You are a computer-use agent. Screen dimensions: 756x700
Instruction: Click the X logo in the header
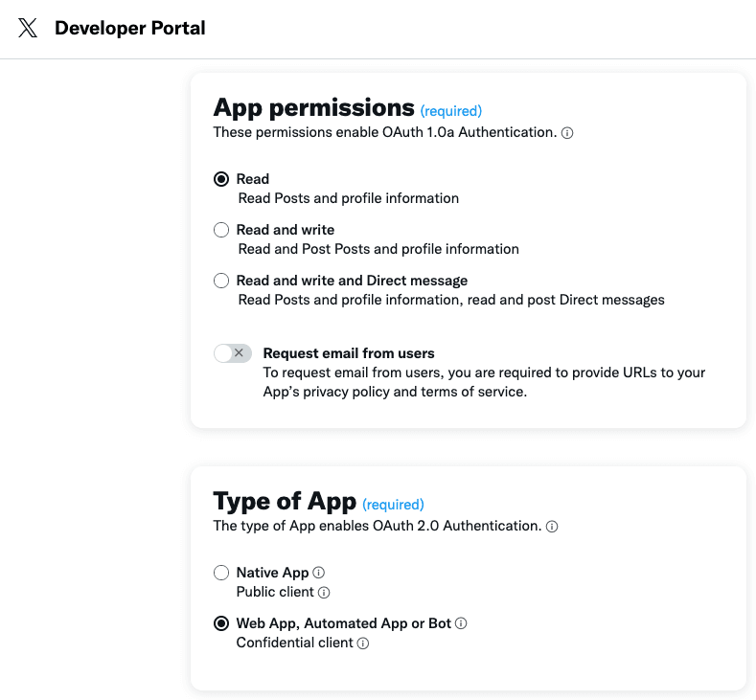pyautogui.click(x=28, y=28)
